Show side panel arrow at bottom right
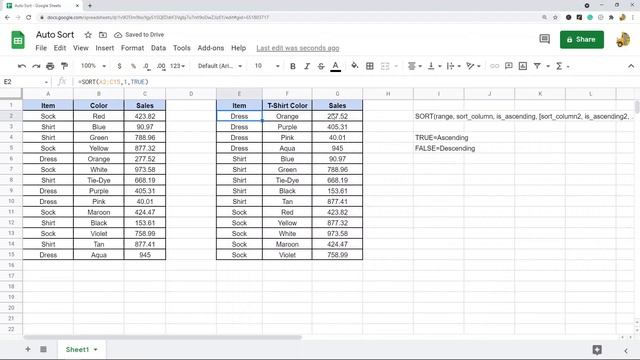The height and width of the screenshot is (360, 640). 626,350
